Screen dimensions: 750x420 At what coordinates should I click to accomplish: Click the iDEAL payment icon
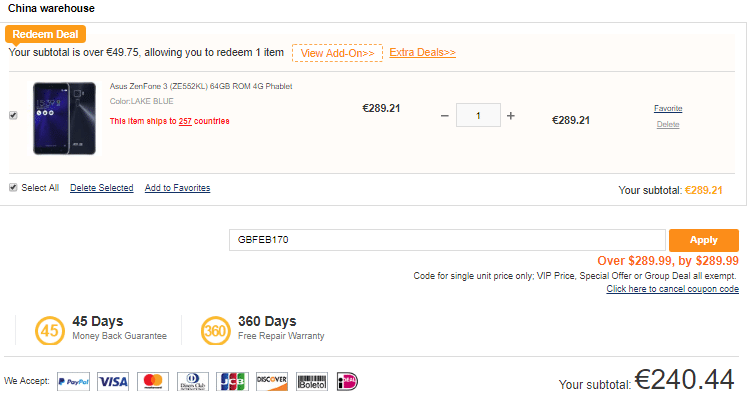[x=347, y=381]
